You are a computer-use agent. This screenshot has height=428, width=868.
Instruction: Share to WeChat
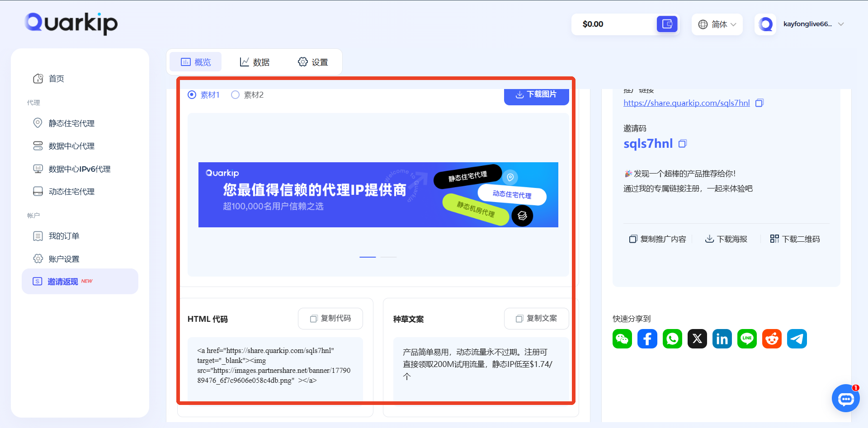[623, 339]
